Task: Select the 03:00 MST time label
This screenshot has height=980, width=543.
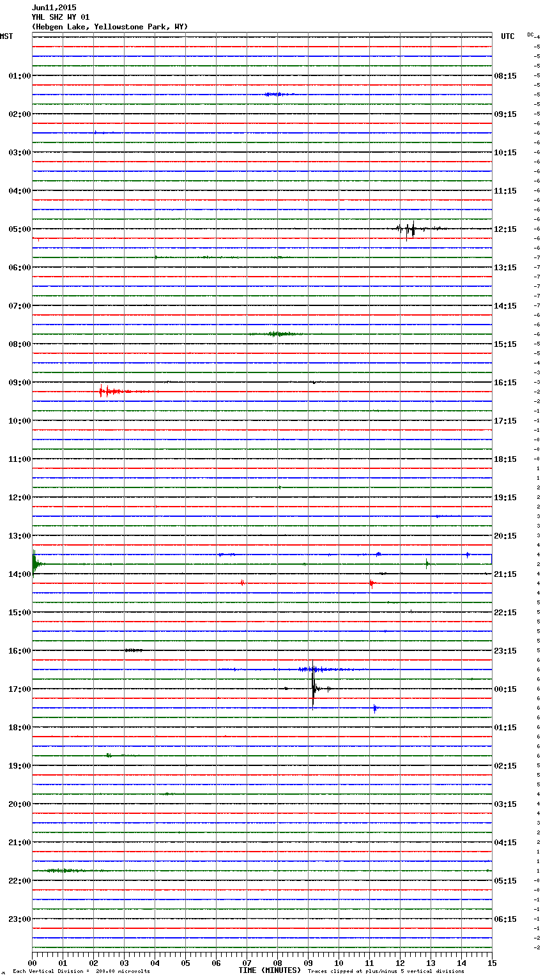Action: tap(20, 153)
